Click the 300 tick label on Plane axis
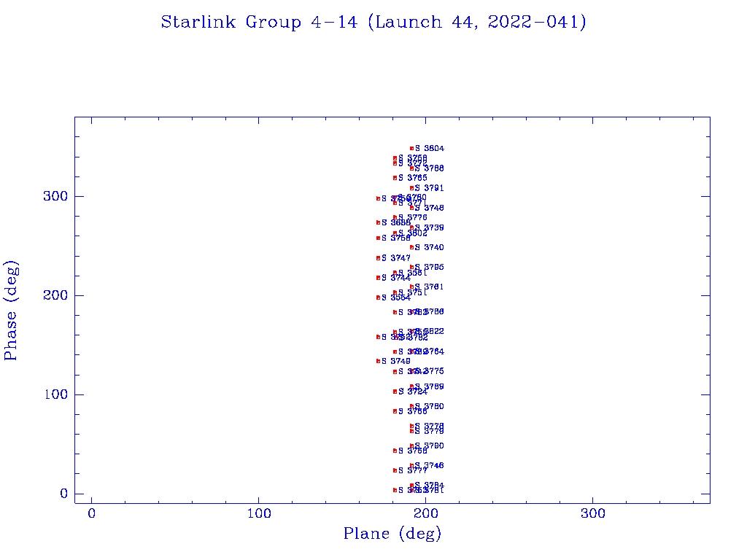 (593, 514)
